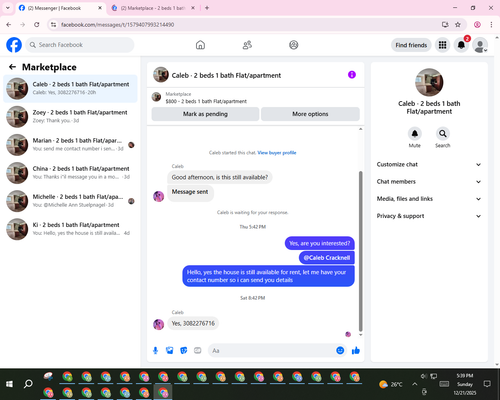The height and width of the screenshot is (400, 500).
Task: Switch to the Marketplace browser tab
Action: pos(153,8)
